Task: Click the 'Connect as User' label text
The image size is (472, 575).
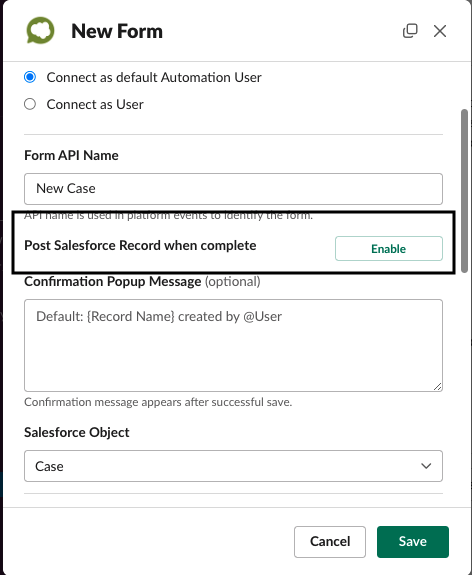Action: [95, 105]
